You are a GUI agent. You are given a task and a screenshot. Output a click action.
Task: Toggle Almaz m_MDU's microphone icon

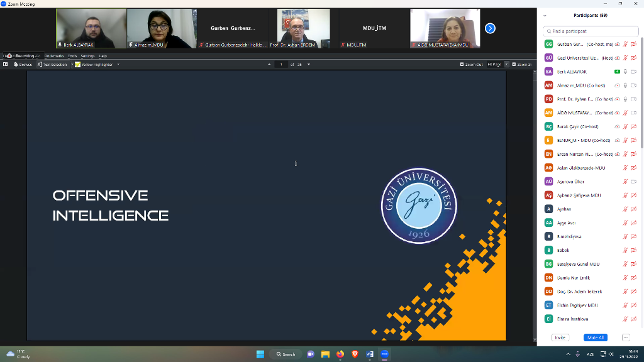click(625, 85)
